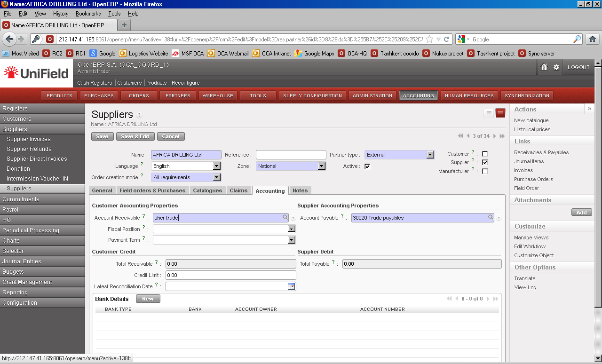Open the Human Resources menu
Viewport: 602px width, 364px height.
[x=469, y=95]
